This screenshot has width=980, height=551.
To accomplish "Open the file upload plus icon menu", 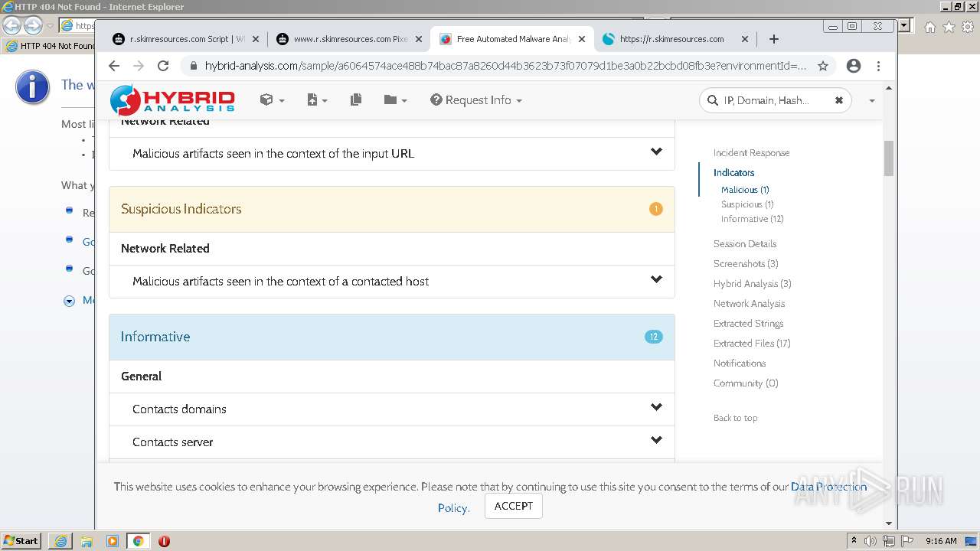I will pyautogui.click(x=316, y=100).
